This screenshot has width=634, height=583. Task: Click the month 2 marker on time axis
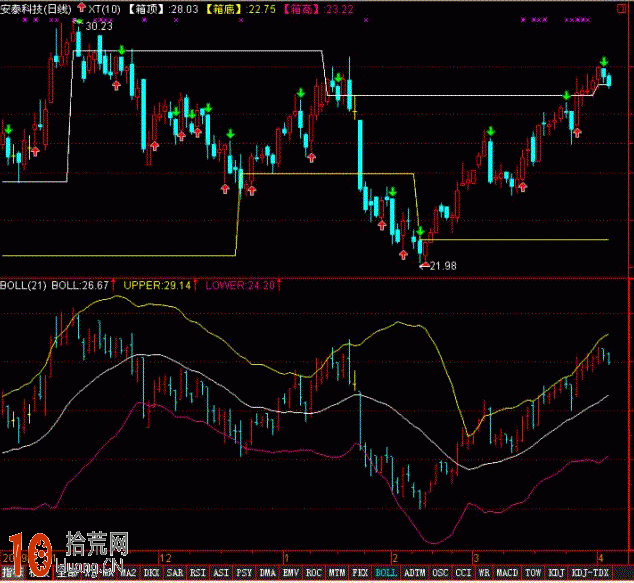click(x=395, y=558)
